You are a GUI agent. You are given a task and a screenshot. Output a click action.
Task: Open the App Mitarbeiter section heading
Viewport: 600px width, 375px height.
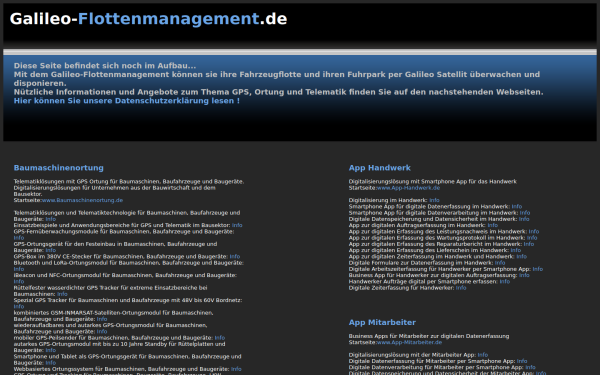382,323
